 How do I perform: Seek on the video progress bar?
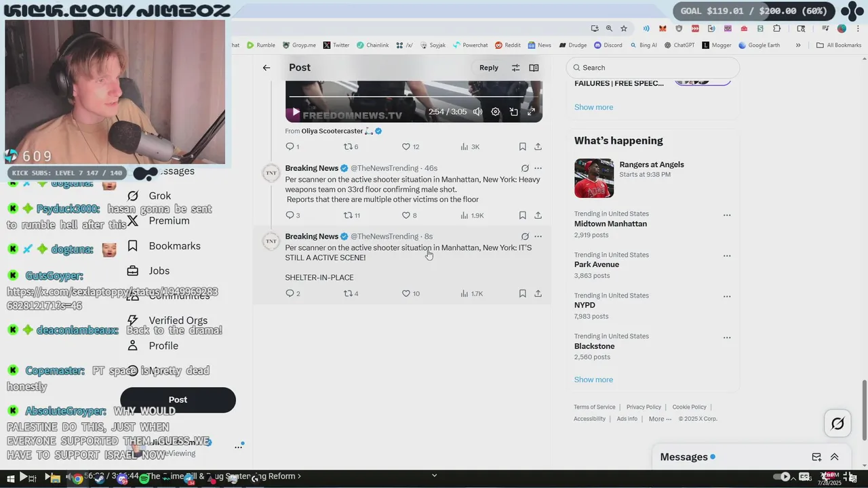click(414, 97)
